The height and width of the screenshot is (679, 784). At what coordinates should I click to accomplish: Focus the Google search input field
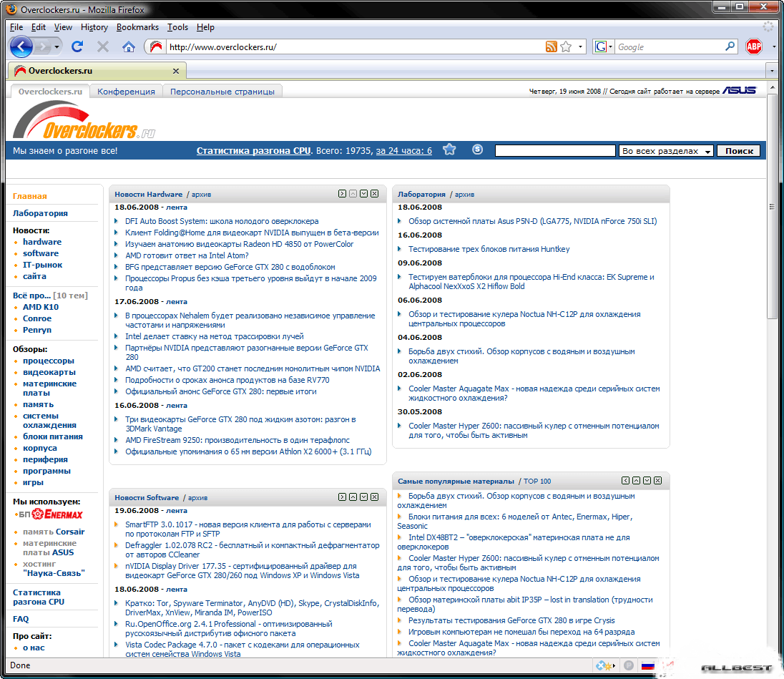(x=670, y=47)
